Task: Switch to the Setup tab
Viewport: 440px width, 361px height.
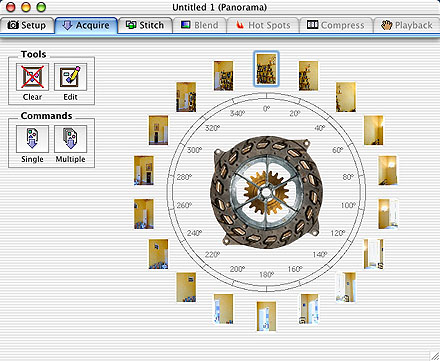Action: click(27, 25)
